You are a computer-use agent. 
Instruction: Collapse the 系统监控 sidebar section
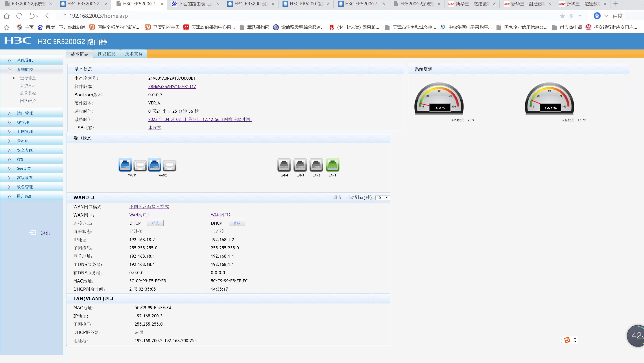pyautogui.click(x=25, y=69)
